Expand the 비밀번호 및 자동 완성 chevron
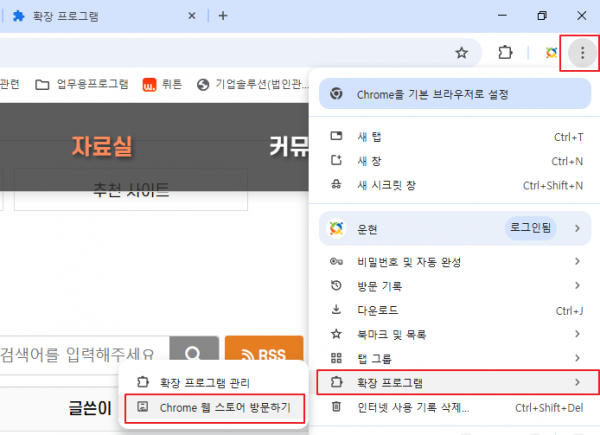 577,261
